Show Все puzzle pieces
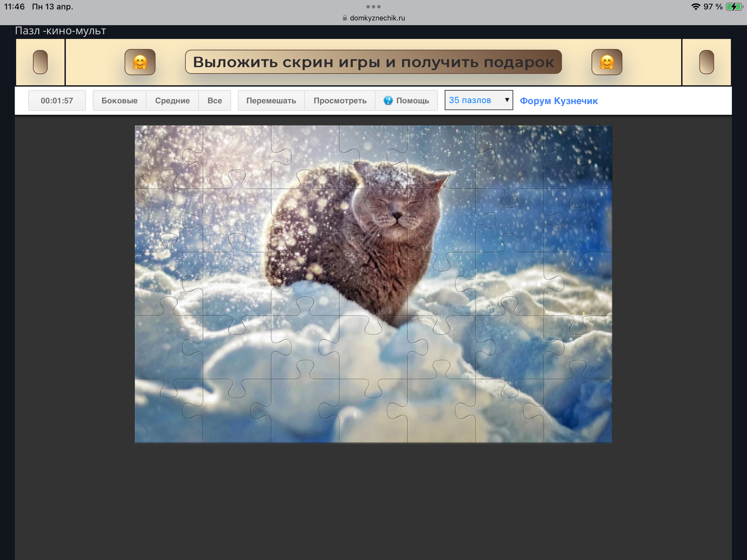Image resolution: width=747 pixels, height=560 pixels. tap(214, 101)
